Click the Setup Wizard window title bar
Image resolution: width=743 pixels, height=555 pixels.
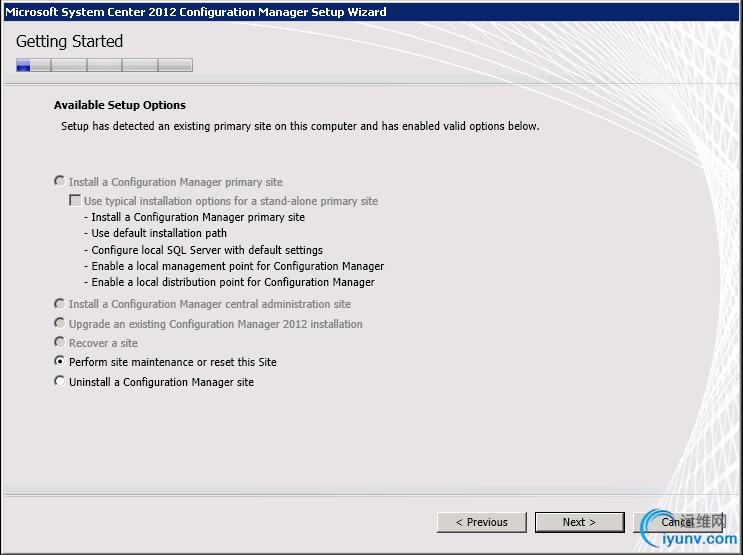(372, 12)
